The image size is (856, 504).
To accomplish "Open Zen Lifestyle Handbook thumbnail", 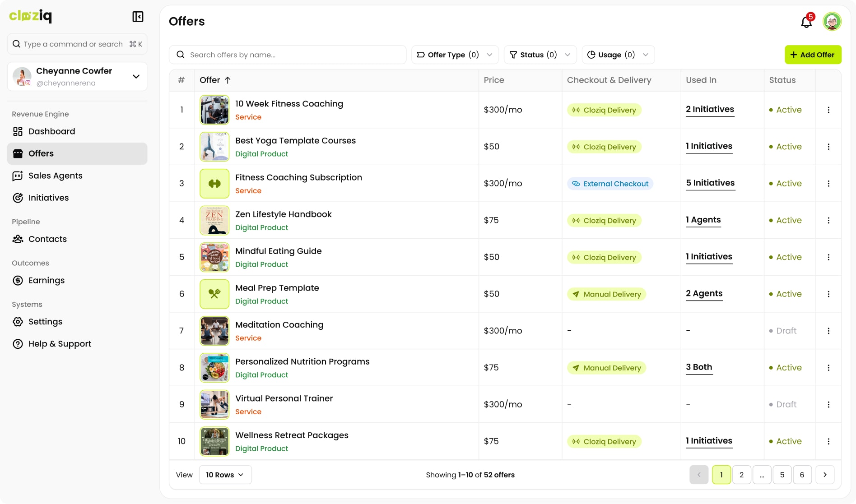I will [214, 220].
